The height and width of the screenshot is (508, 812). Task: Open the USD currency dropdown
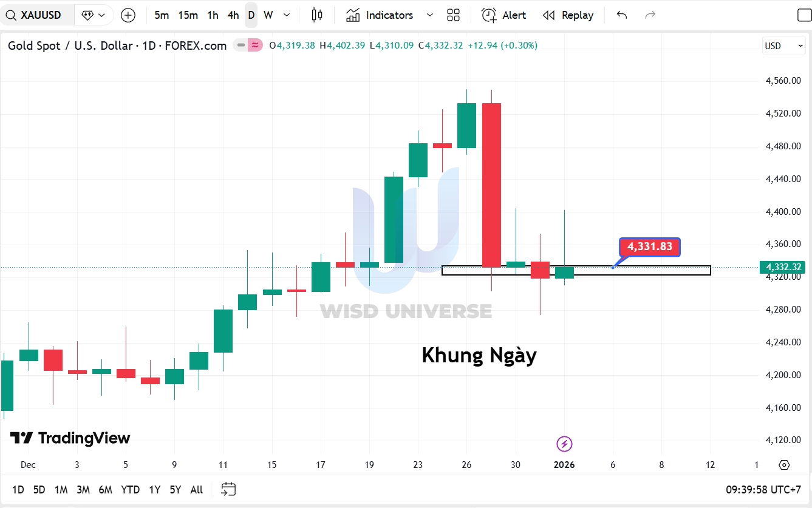[x=783, y=46]
